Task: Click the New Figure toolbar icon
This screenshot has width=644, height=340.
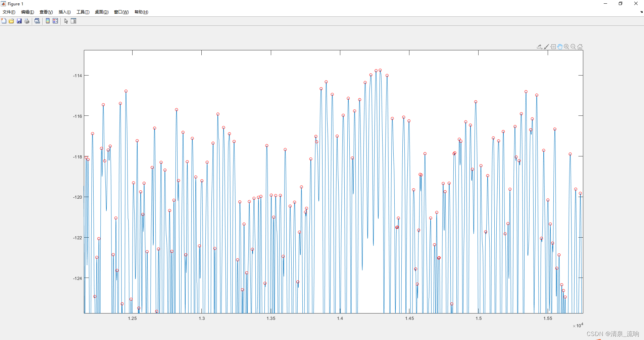Action: point(4,21)
